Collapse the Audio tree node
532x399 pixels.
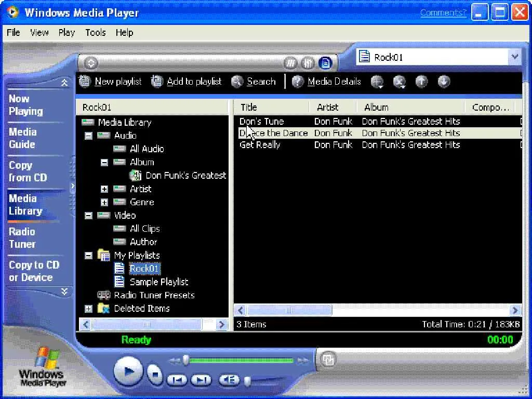tap(88, 136)
